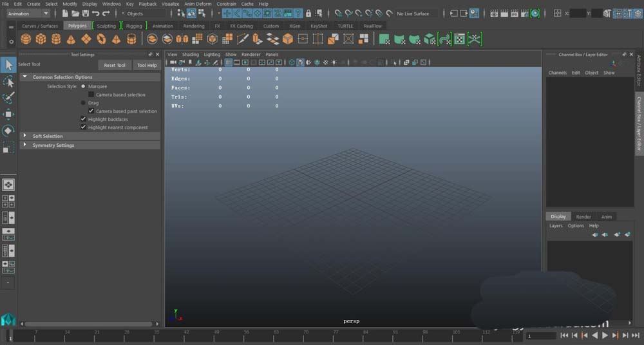644x345 pixels.
Task: Open the viewport Panels menu
Action: pyautogui.click(x=272, y=54)
